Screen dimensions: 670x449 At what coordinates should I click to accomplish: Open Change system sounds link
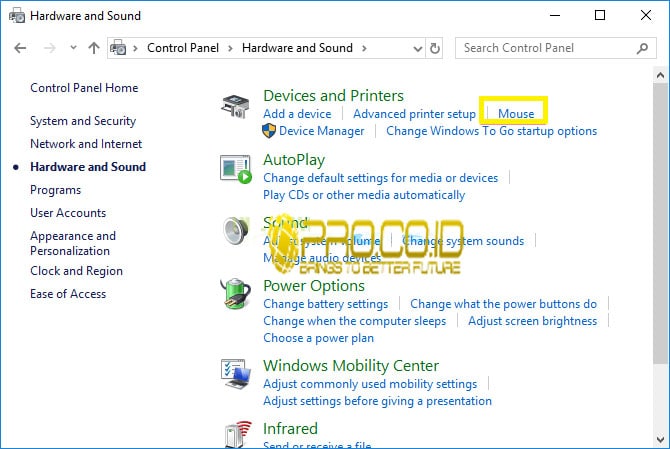point(463,241)
